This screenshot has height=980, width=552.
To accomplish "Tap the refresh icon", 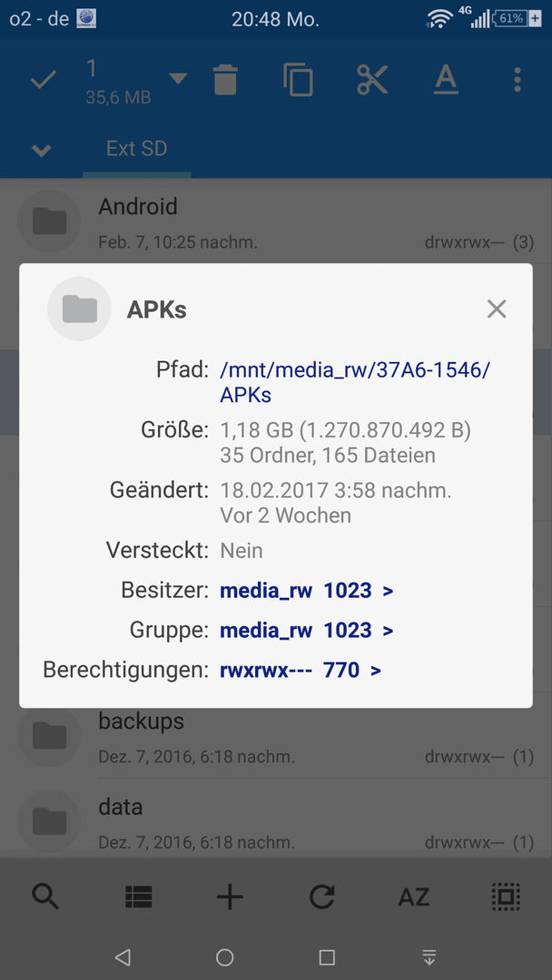I will (x=322, y=897).
